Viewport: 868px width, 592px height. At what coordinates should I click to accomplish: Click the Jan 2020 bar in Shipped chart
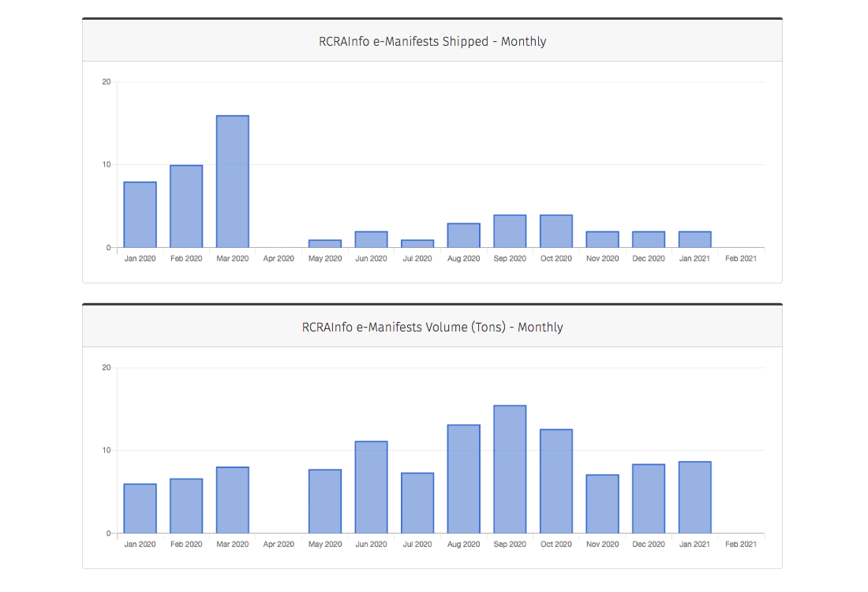click(x=140, y=215)
